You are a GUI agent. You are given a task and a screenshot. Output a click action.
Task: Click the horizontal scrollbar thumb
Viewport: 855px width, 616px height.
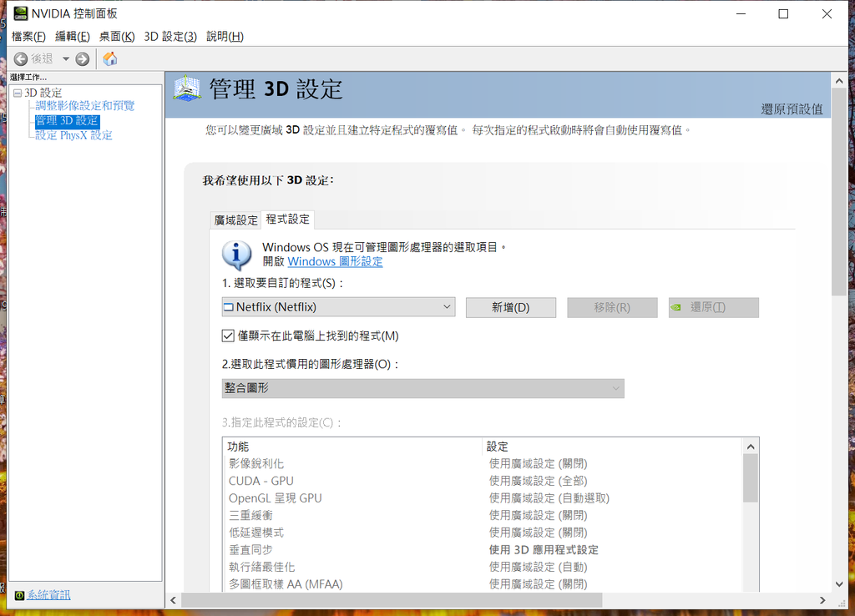pyautogui.click(x=392, y=600)
